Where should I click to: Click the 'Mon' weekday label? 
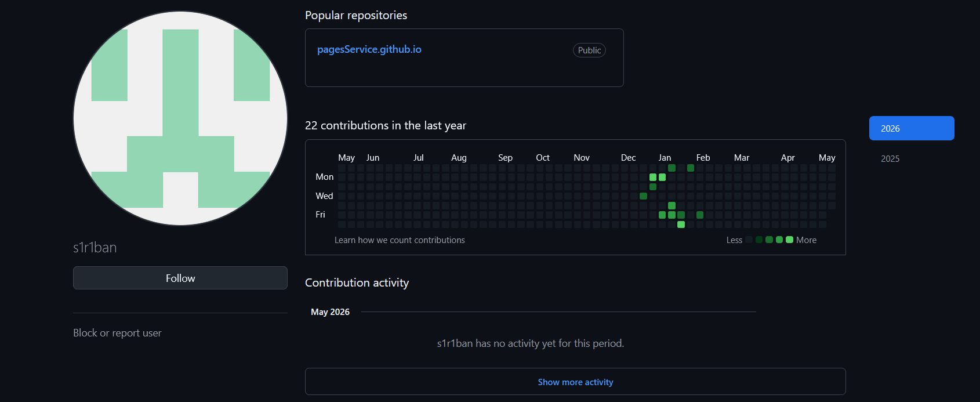pos(324,177)
